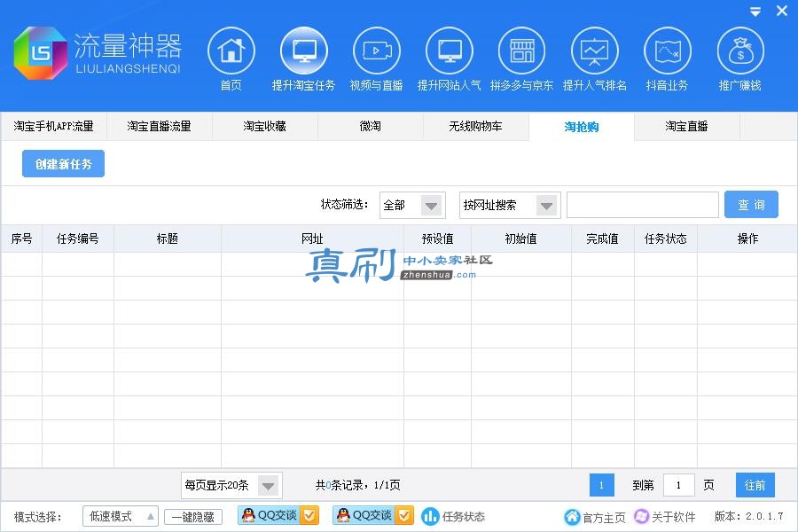Click the 创建新任务 button
Screen dimensions: 798x532
pyautogui.click(x=63, y=163)
